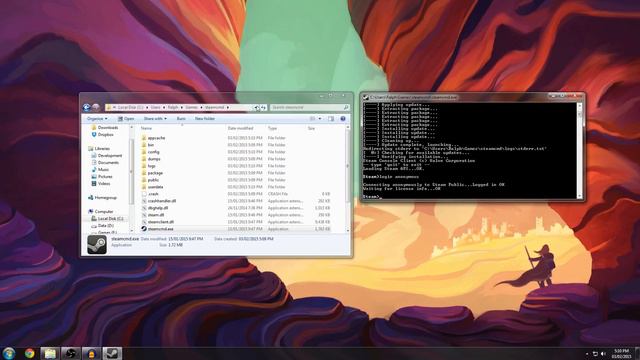This screenshot has height=360, width=640.
Task: Open the Organize menu
Action: [x=97, y=119]
